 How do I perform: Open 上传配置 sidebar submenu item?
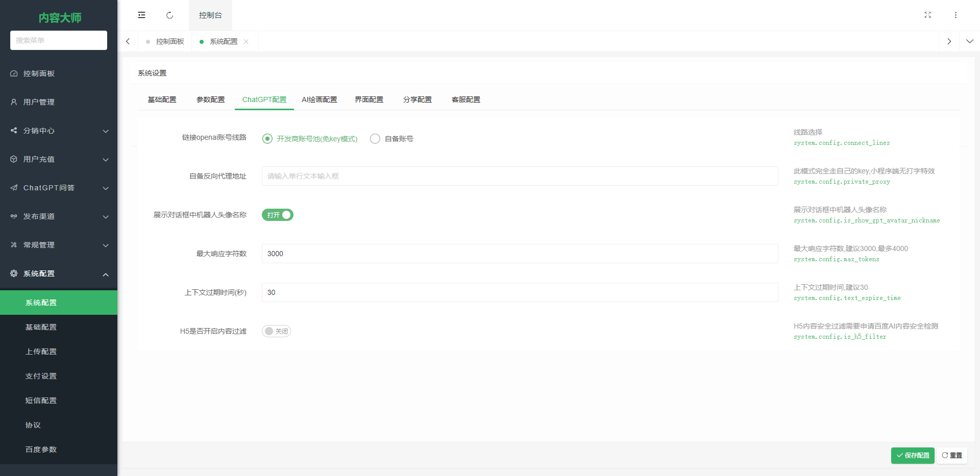[x=59, y=352]
